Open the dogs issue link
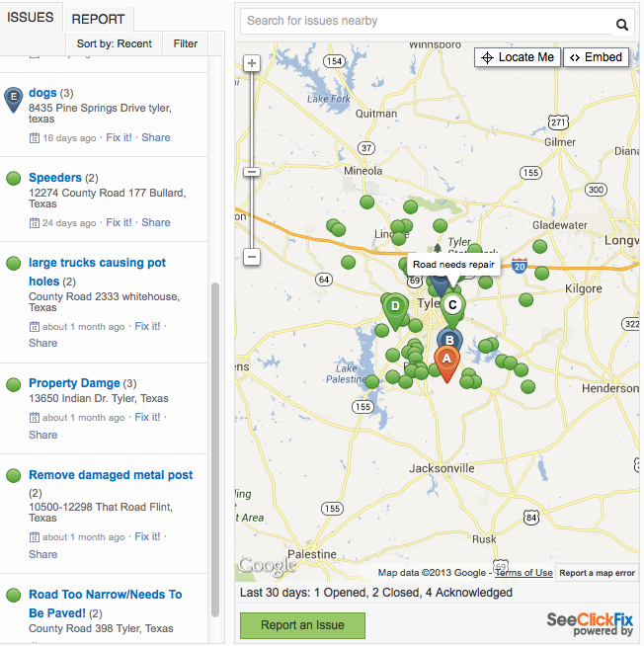This screenshot has height=646, width=644. pyautogui.click(x=42, y=93)
